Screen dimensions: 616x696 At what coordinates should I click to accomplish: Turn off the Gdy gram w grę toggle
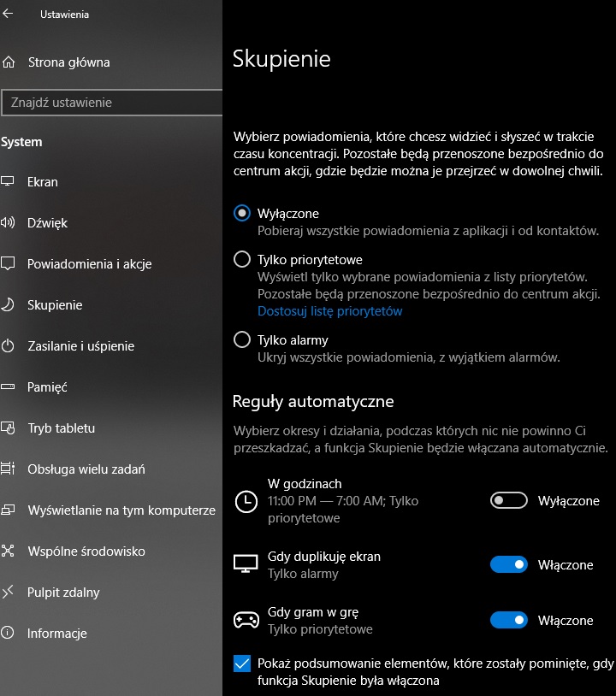(x=508, y=621)
